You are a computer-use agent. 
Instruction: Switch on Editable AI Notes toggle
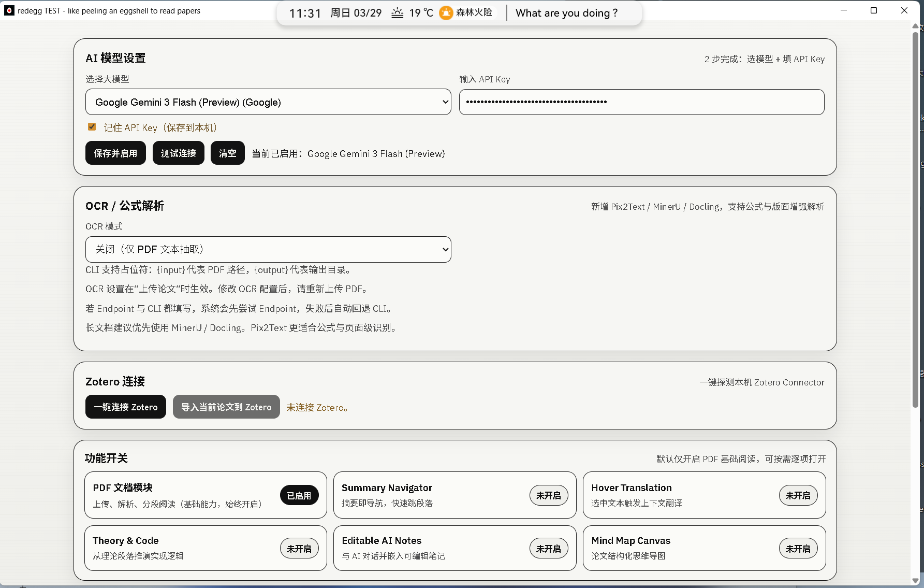[x=548, y=549]
